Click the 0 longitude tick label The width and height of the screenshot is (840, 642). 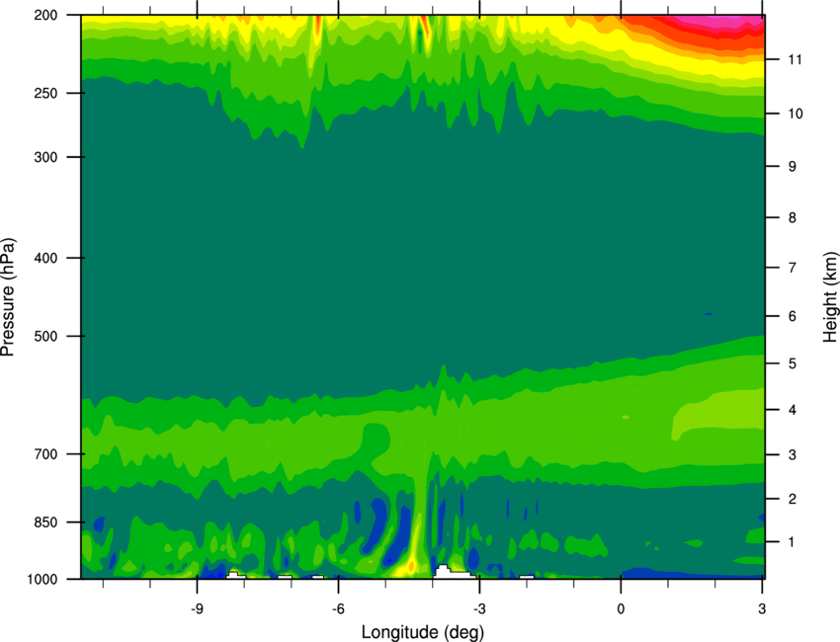click(621, 608)
